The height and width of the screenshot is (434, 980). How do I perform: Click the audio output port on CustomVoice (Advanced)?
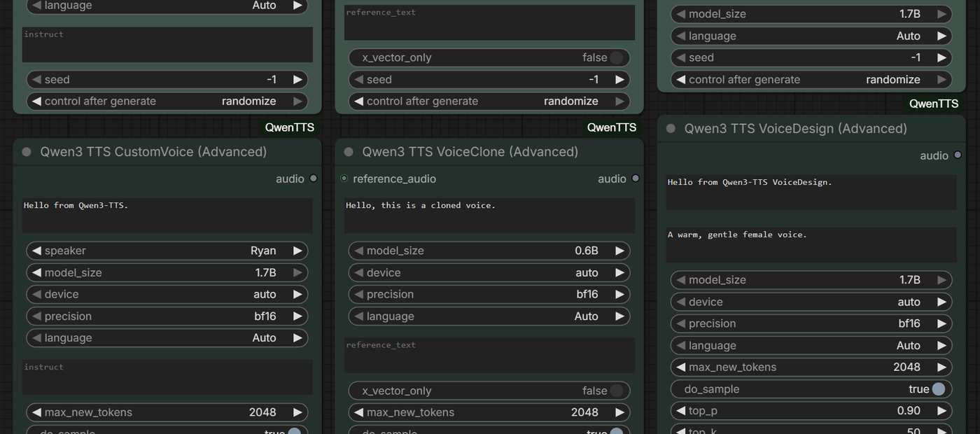(314, 178)
